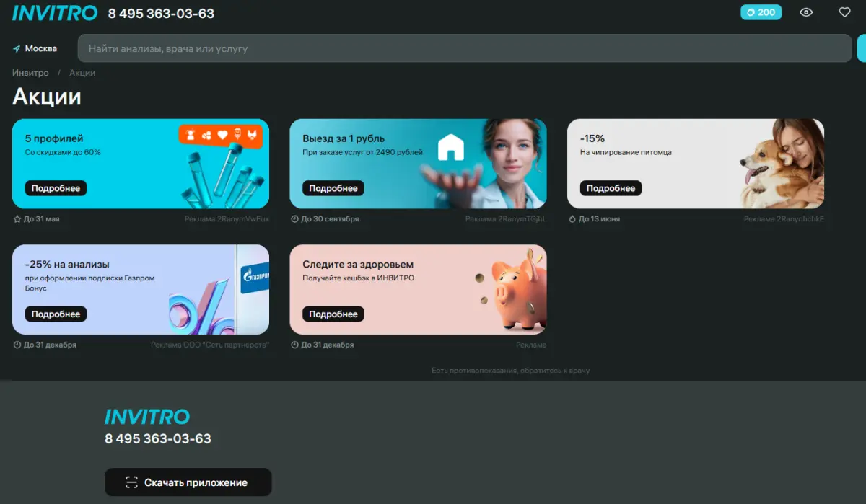Click the disclaimer Есть противопоказания, обратитесь к врачу
Screen dimensions: 866x504
point(511,371)
